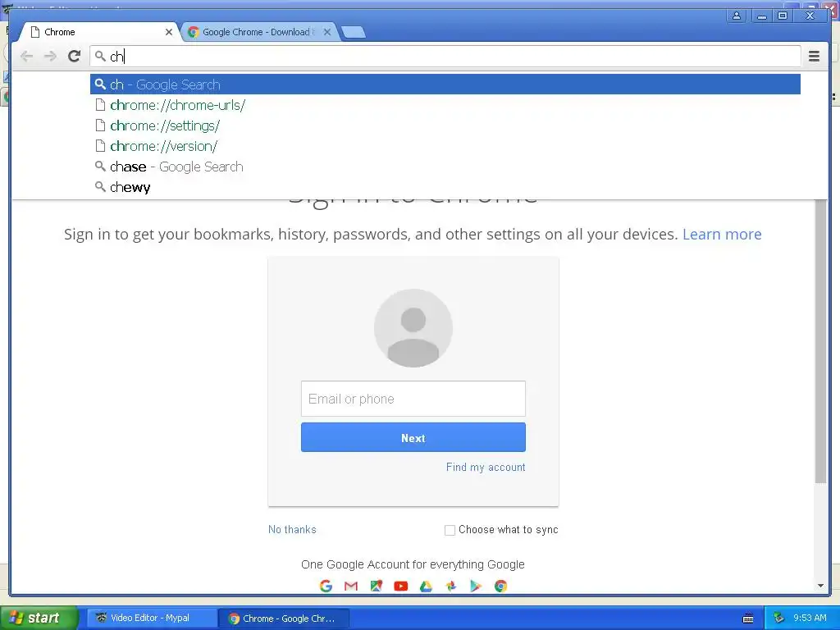The height and width of the screenshot is (630, 840).
Task: Click the scrollbar down arrow
Action: tap(820, 586)
